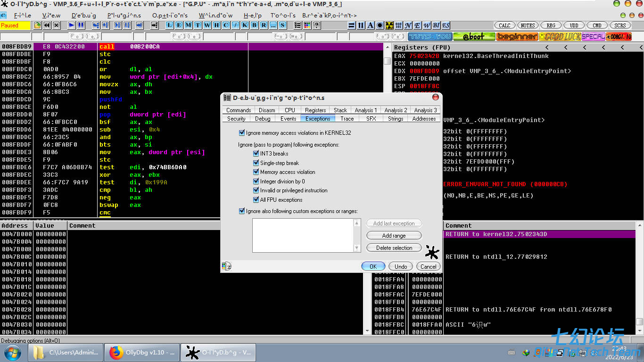Click inside the custom exceptions list box
The image size is (644, 362).
coord(303,236)
